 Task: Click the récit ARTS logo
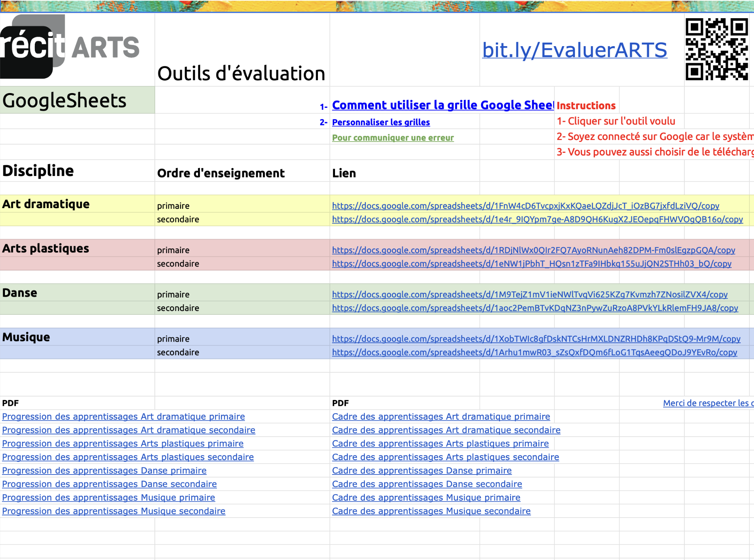(70, 47)
